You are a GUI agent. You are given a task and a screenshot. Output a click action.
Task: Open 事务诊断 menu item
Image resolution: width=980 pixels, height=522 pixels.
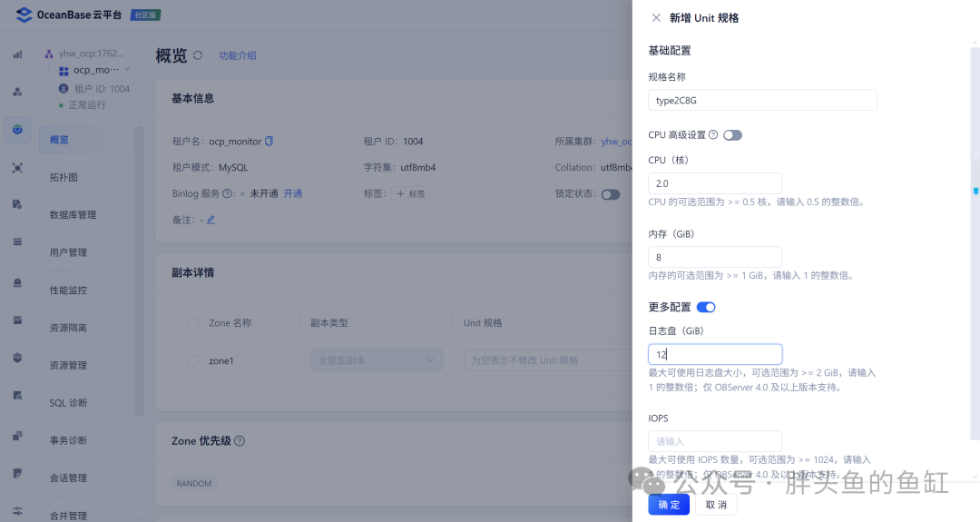tap(68, 440)
